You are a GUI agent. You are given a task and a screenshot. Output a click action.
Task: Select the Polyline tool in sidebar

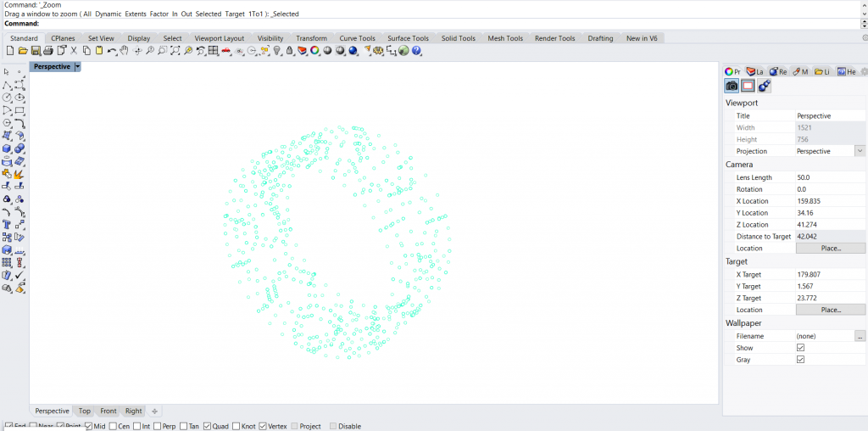click(x=7, y=85)
